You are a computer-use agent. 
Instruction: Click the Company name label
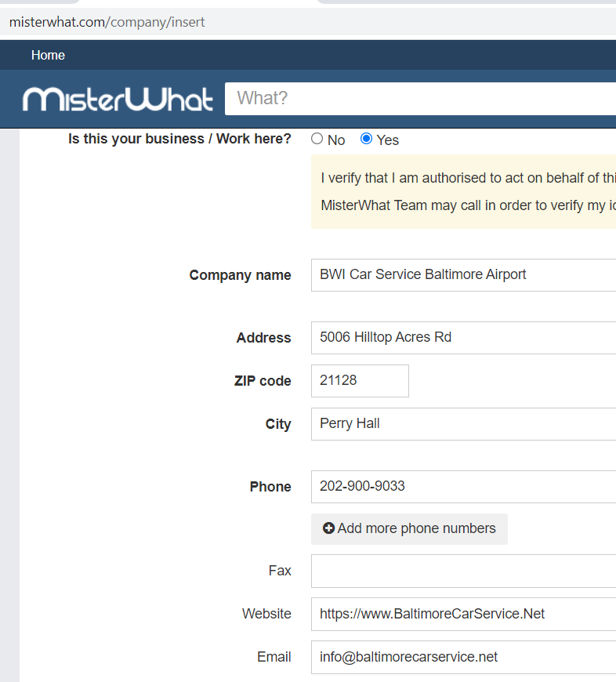(240, 275)
